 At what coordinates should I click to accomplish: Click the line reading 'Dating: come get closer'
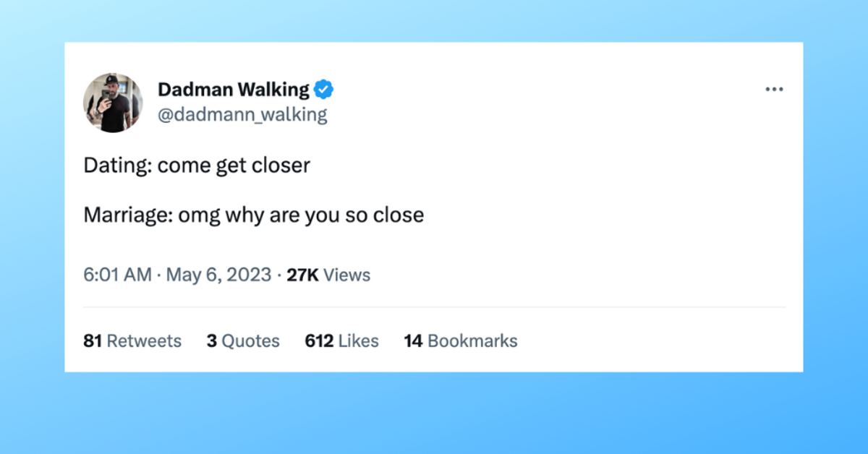[x=197, y=165]
